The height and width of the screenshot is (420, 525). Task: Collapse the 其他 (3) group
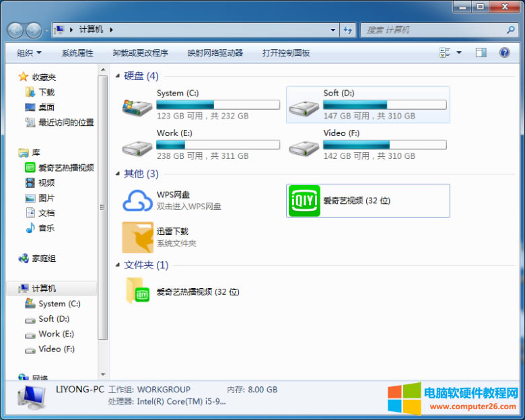(118, 174)
